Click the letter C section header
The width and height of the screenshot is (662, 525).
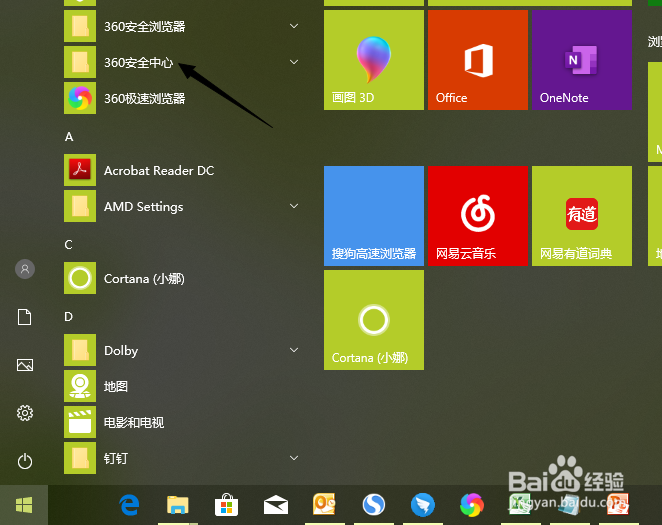[68, 245]
